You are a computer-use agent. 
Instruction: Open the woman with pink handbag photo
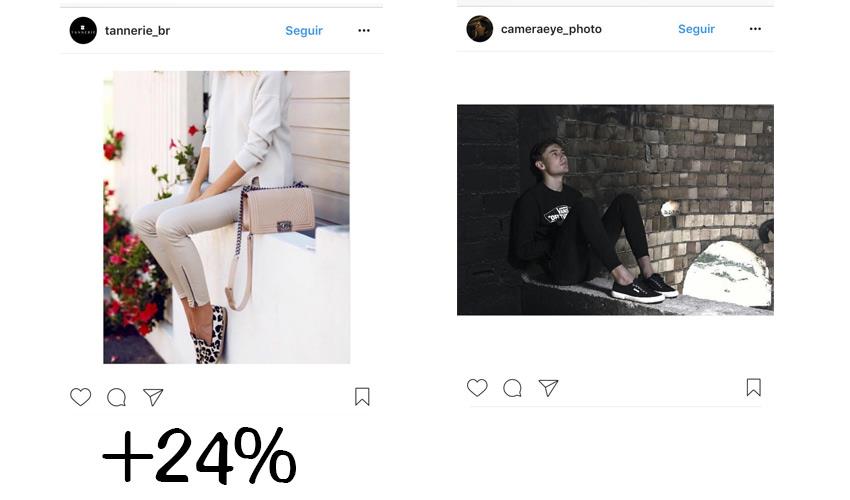point(227,217)
